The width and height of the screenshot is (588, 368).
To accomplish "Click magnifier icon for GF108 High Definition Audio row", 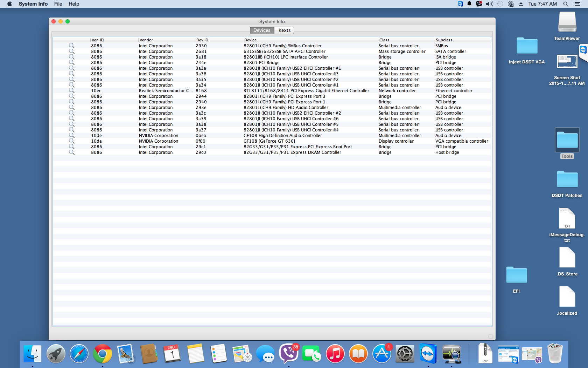I will [71, 135].
